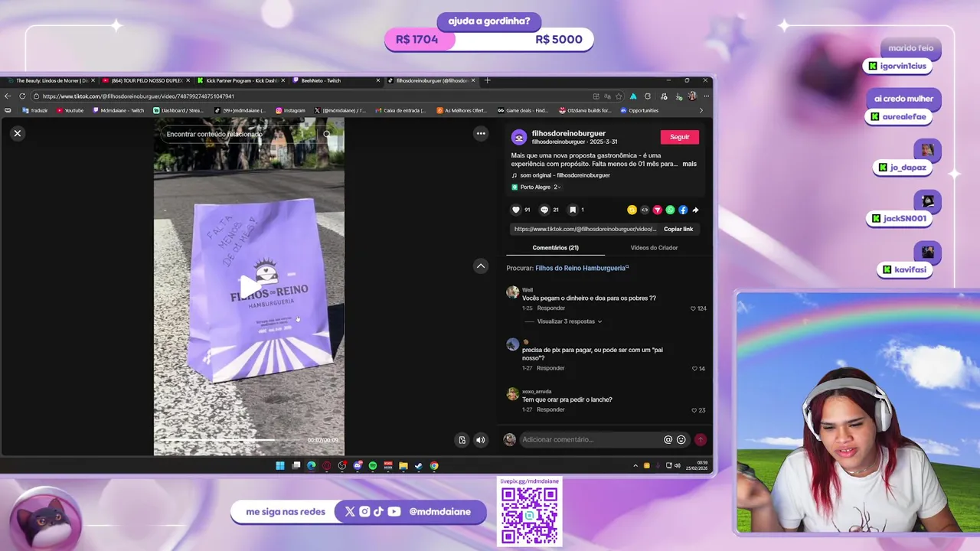Open filhosdoreinoburguer profile avatar
Screen dimensions: 980x551
(519, 137)
